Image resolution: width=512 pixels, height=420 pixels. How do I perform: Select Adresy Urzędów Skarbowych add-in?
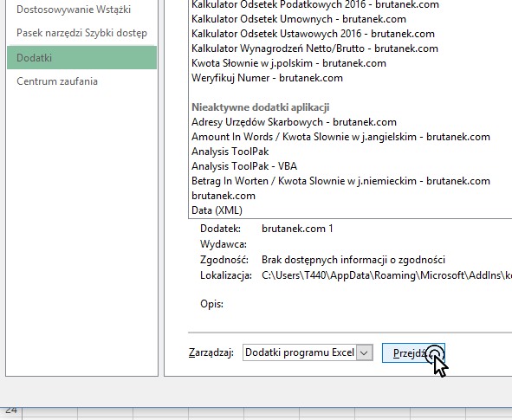click(294, 122)
